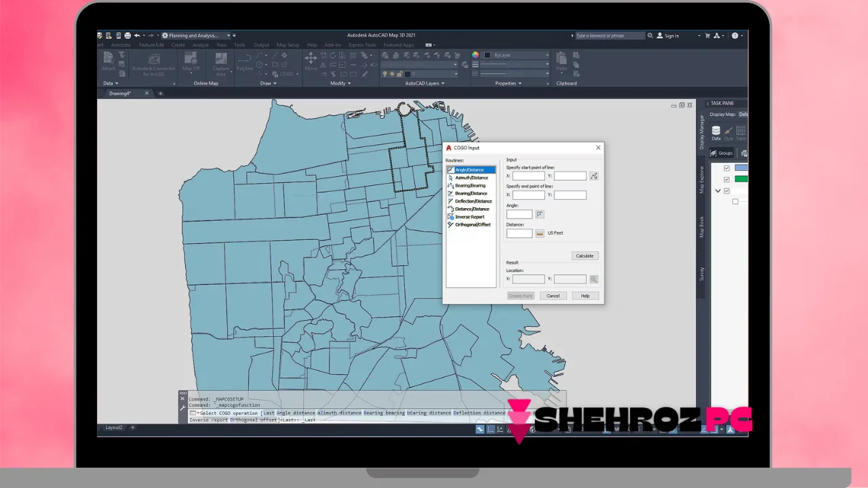Pick the Distance/Distance routine
Screen dimensions: 868x488
[471, 209]
